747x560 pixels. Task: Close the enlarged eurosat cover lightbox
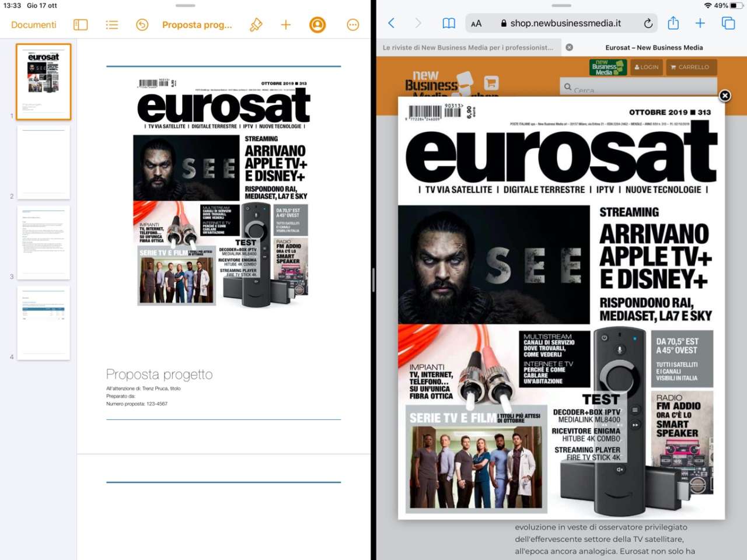[725, 96]
